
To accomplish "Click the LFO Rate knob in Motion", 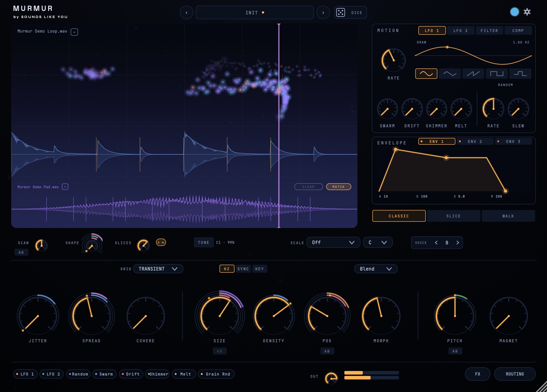I will [393, 60].
